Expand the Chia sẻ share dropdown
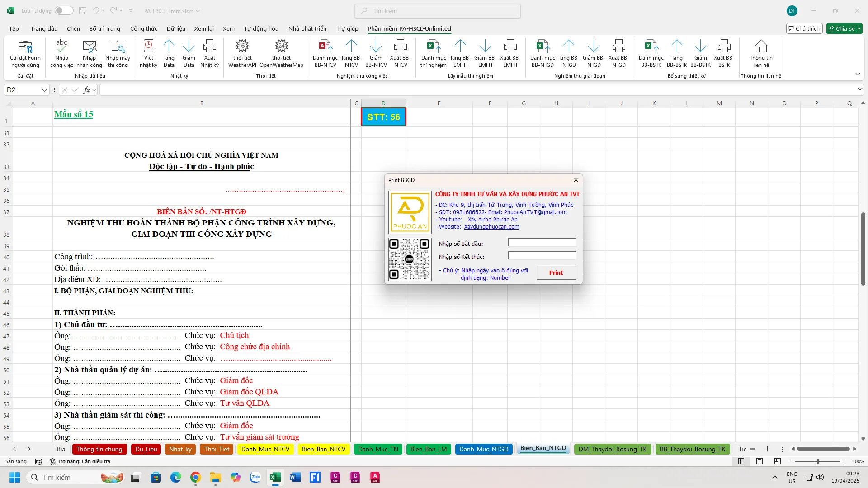868x488 pixels. [x=859, y=28]
